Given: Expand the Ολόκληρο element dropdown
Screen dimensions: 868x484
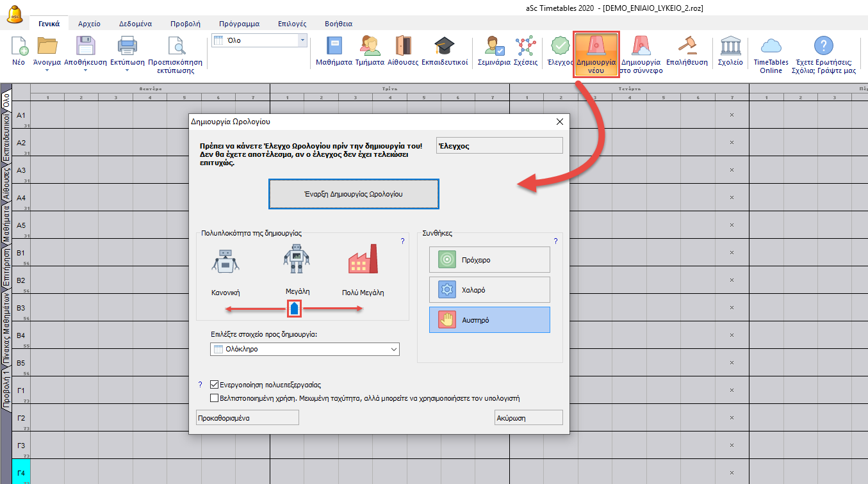Looking at the screenshot, I should pyautogui.click(x=393, y=349).
